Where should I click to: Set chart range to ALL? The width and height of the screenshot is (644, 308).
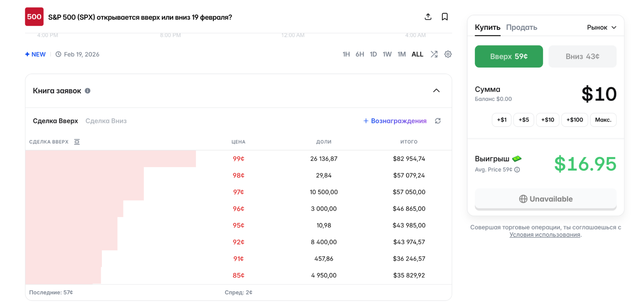point(417,54)
